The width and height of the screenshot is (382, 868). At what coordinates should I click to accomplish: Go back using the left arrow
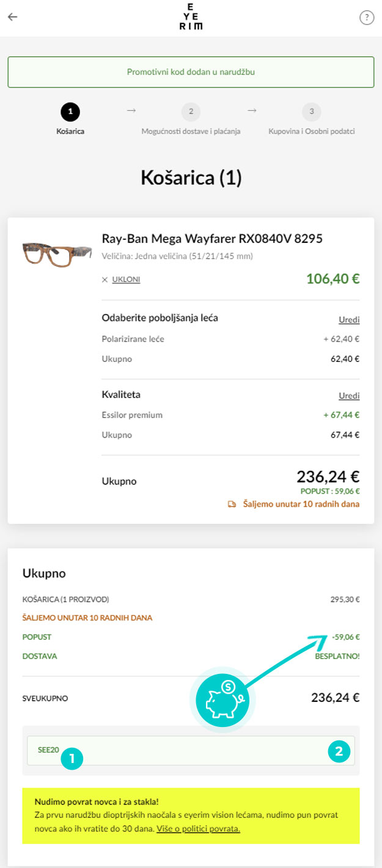pos(12,17)
